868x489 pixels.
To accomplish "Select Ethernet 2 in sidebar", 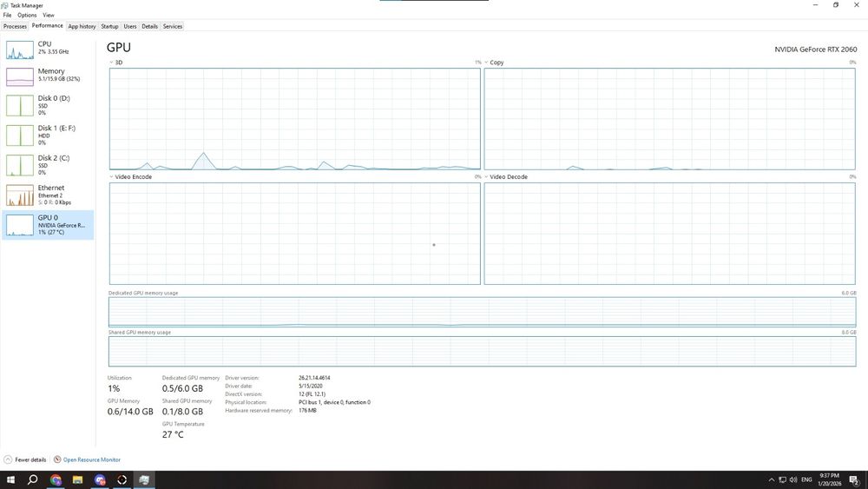I will pyautogui.click(x=48, y=195).
